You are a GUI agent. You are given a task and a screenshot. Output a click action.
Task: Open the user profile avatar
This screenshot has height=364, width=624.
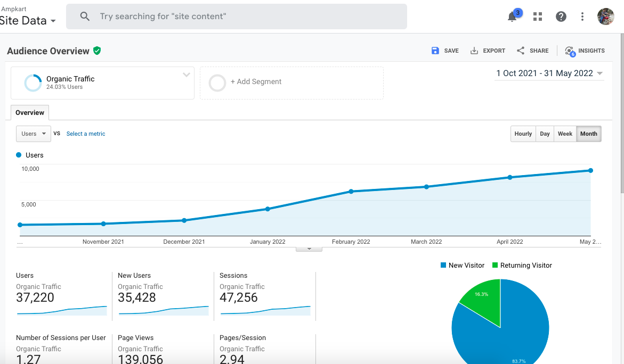(x=605, y=16)
